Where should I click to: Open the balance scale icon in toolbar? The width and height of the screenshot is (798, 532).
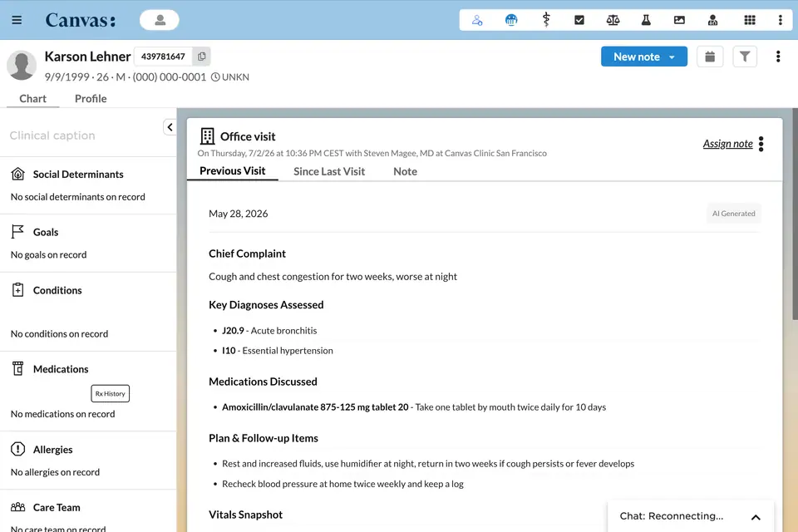coord(613,20)
